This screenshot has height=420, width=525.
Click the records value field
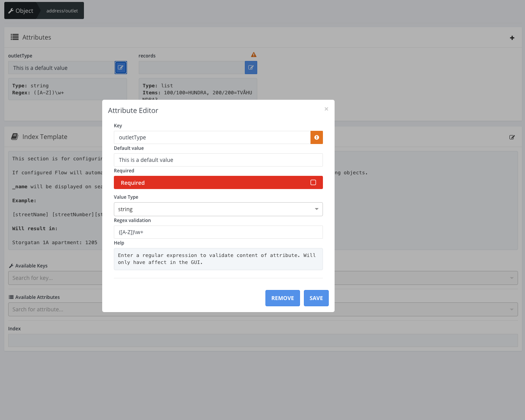point(192,68)
